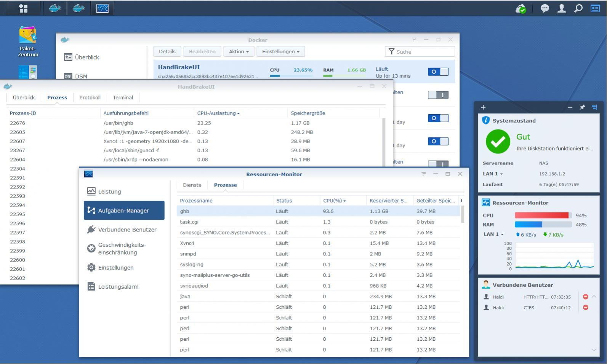Click the Verbundene Benutzer widget icon

pyautogui.click(x=486, y=285)
